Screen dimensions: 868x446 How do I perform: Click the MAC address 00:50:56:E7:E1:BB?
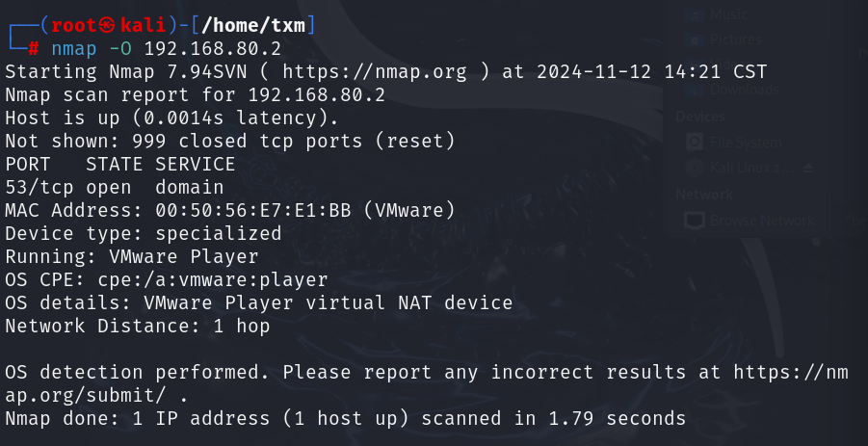point(253,210)
